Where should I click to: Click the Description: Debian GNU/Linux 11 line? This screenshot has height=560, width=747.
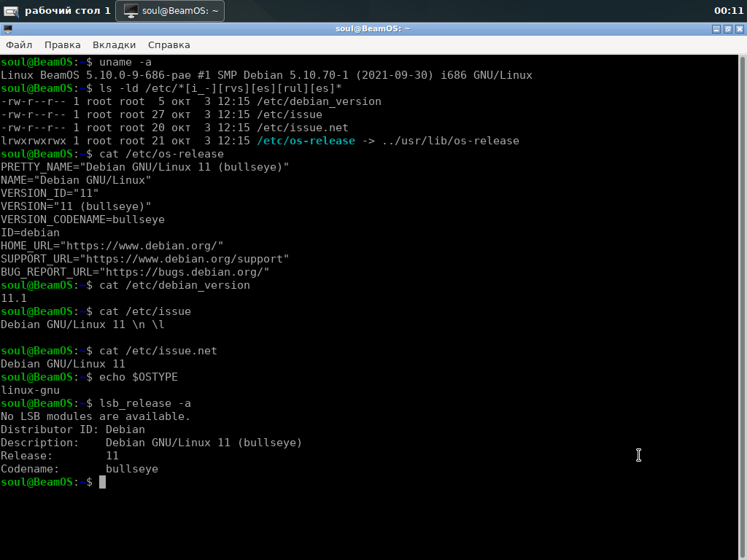[x=151, y=443]
